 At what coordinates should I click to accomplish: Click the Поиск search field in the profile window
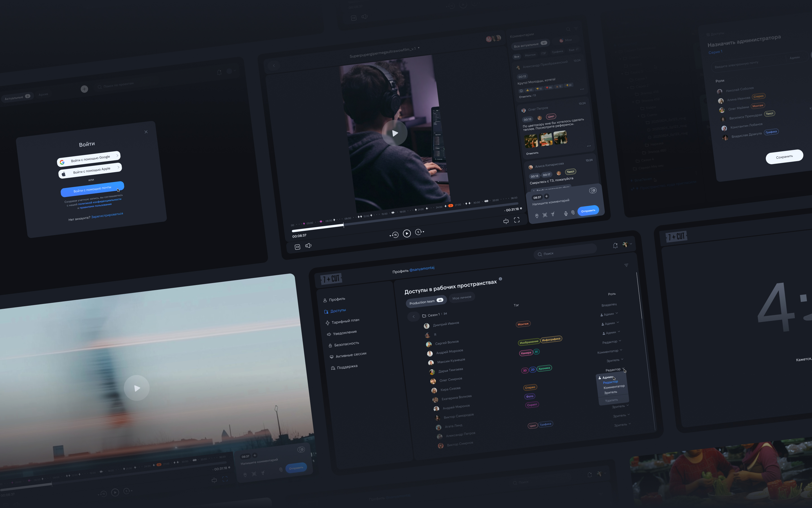coord(565,252)
